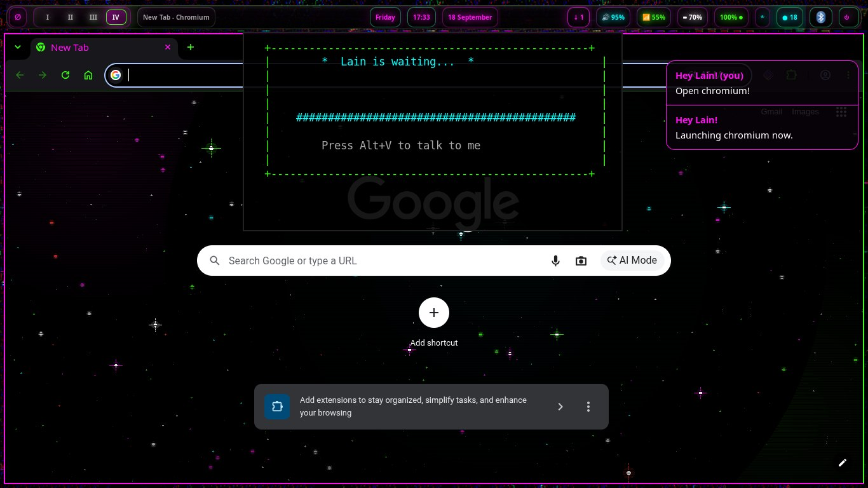
Task: Click the Add shortcut plus button
Action: 434,313
